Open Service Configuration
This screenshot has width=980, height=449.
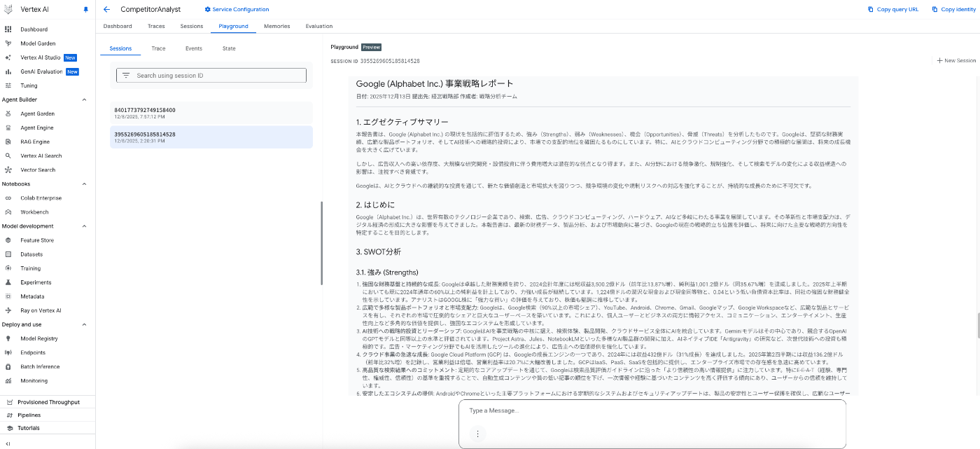237,9
